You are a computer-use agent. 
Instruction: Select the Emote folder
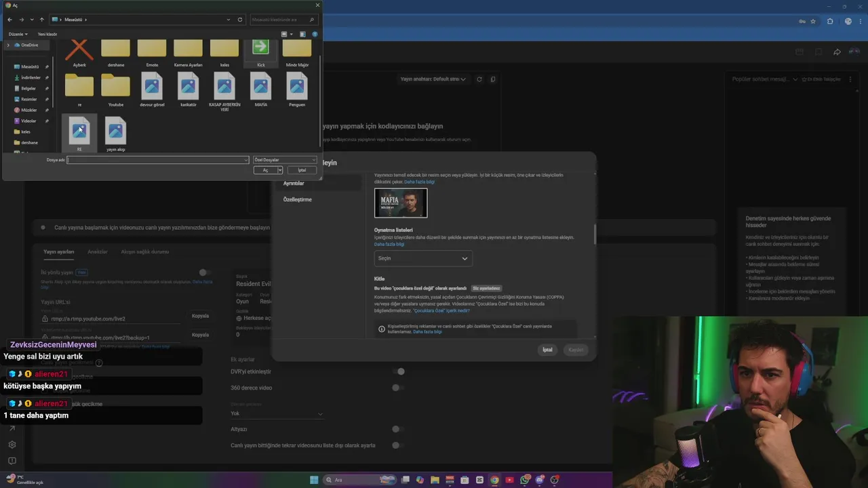click(x=152, y=52)
